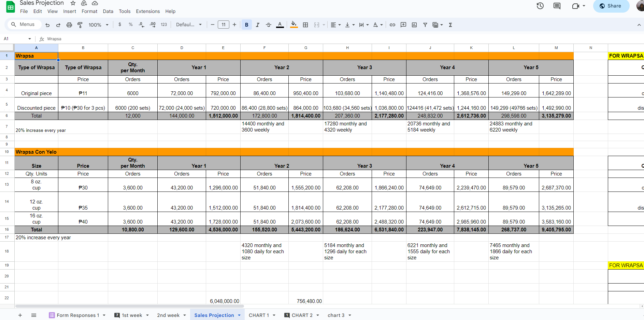The width and height of the screenshot is (644, 320).
Task: Switch to the chart 3 sheet tab
Action: pos(336,315)
